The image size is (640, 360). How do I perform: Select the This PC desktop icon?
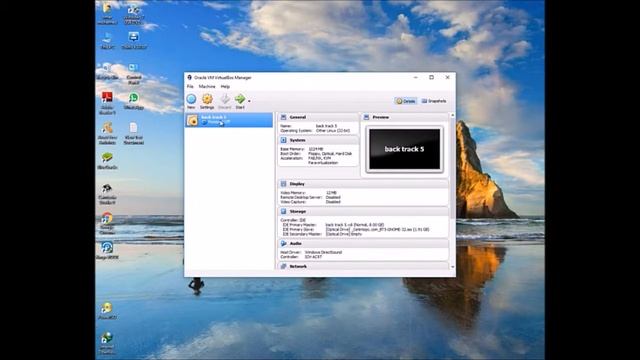[107, 41]
